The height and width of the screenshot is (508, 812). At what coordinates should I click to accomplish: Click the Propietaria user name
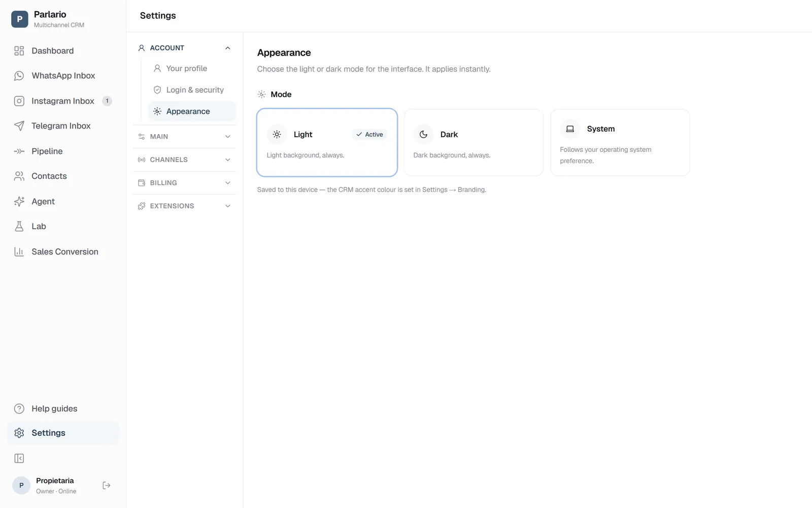click(55, 481)
